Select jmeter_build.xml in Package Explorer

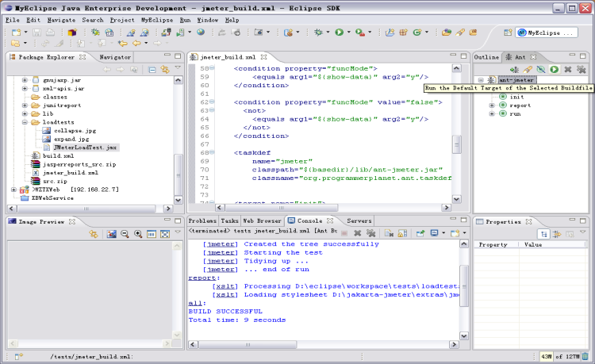coord(70,172)
